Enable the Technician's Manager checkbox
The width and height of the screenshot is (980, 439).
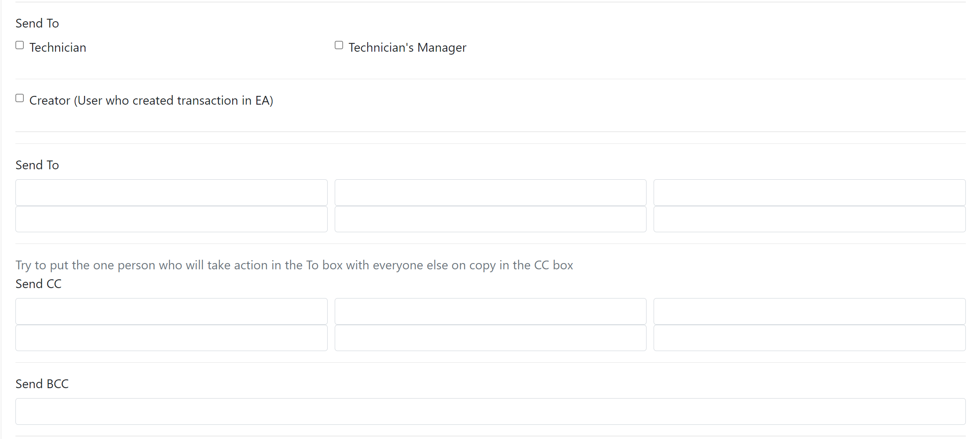339,45
